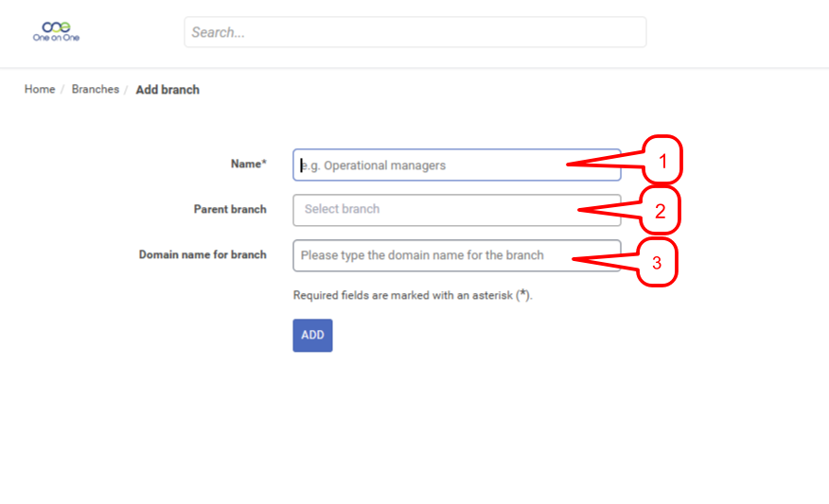Screen dimensions: 829x504
Task: Click the slash between Home and Branches
Action: 63,90
